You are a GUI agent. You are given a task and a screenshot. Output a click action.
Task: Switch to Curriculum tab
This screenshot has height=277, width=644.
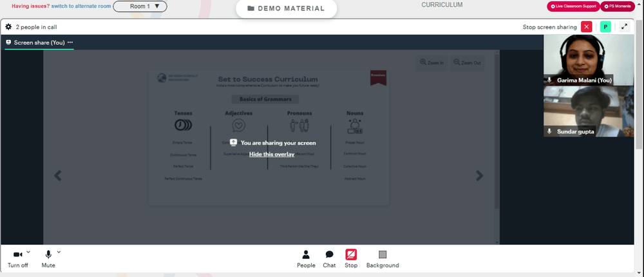[442, 5]
